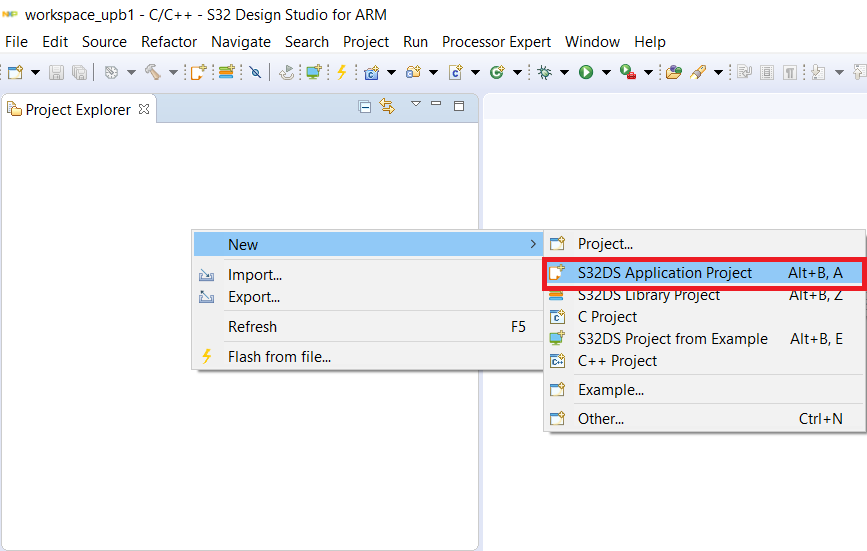This screenshot has height=551, width=867.
Task: Choose Export... from the context menu
Action: coord(368,297)
